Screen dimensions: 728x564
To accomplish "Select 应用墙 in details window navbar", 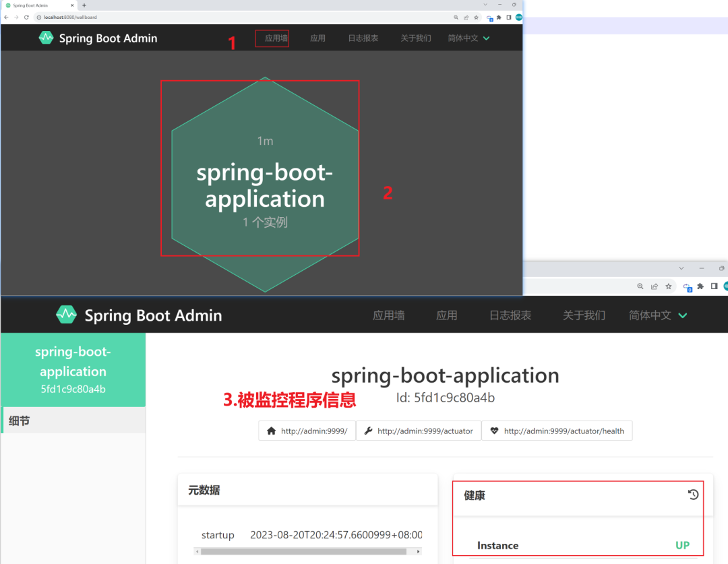I will pyautogui.click(x=389, y=315).
